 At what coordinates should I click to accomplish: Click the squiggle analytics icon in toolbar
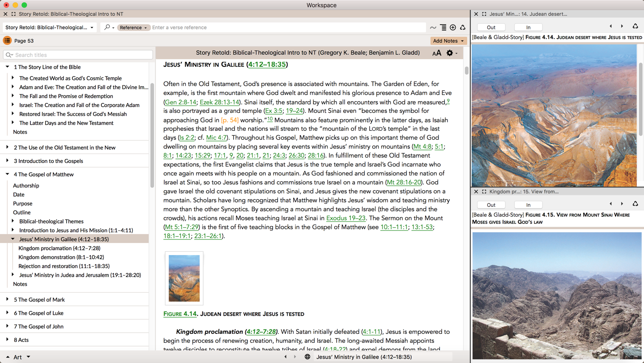tap(433, 28)
